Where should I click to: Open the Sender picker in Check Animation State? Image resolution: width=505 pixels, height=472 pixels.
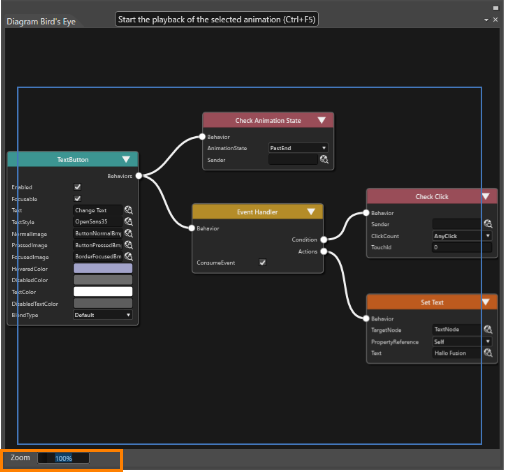click(x=324, y=160)
